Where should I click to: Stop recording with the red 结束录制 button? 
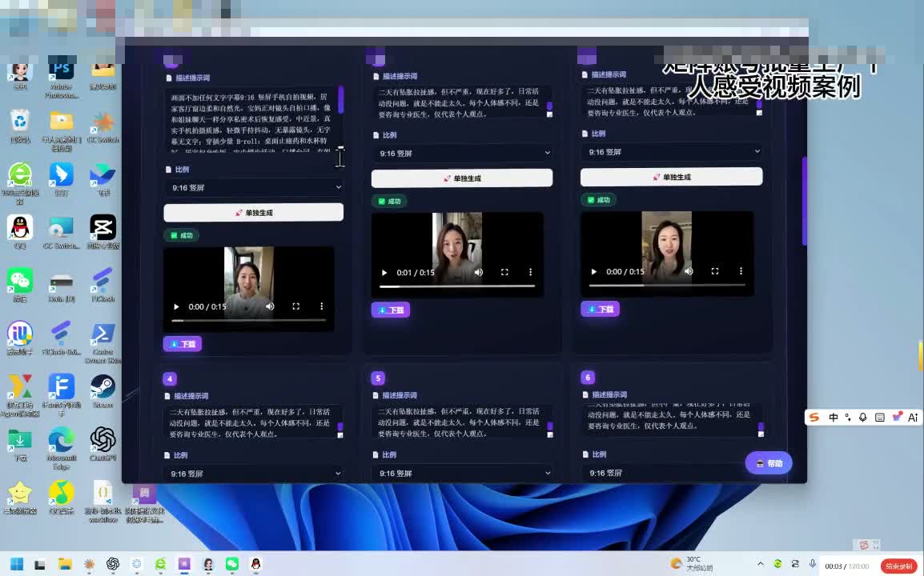[898, 566]
